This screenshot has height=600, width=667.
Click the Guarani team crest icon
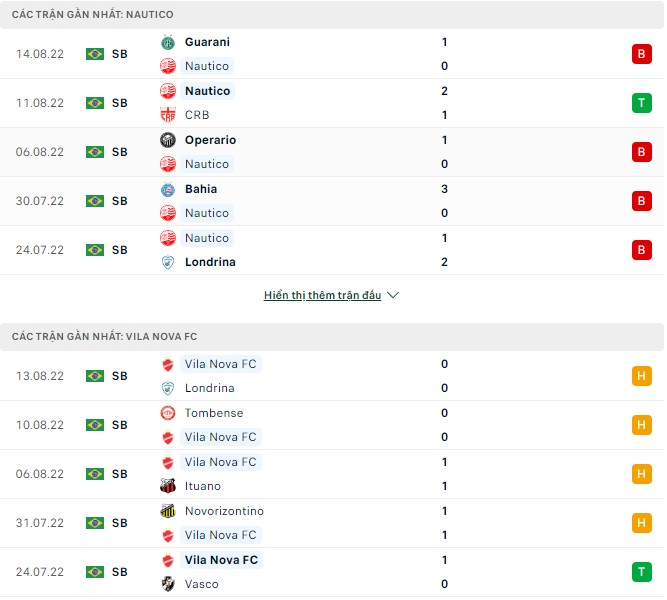[x=168, y=42]
